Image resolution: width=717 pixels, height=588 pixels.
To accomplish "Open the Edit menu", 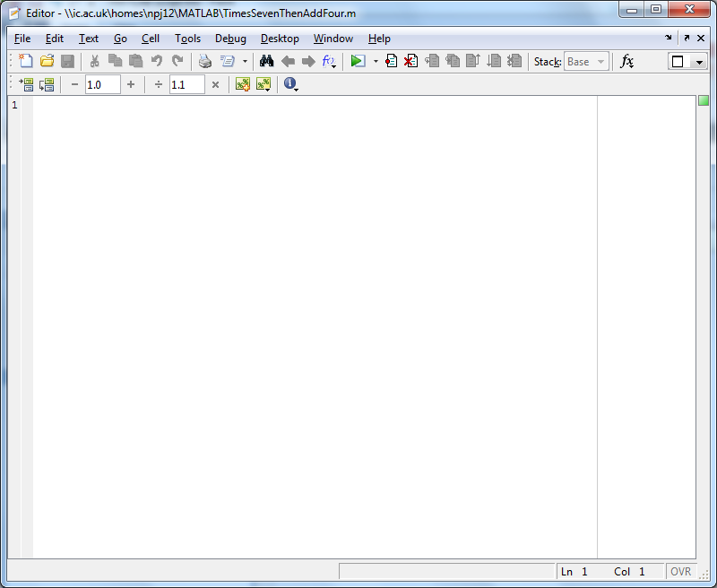I will click(x=55, y=39).
